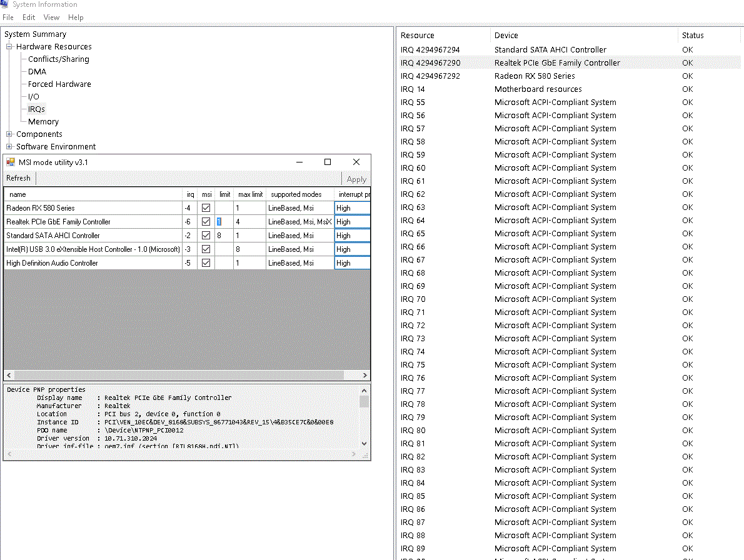The height and width of the screenshot is (560, 744).
Task: Toggle the MSI checkbox for High Definition Audio Controller
Action: (x=206, y=263)
